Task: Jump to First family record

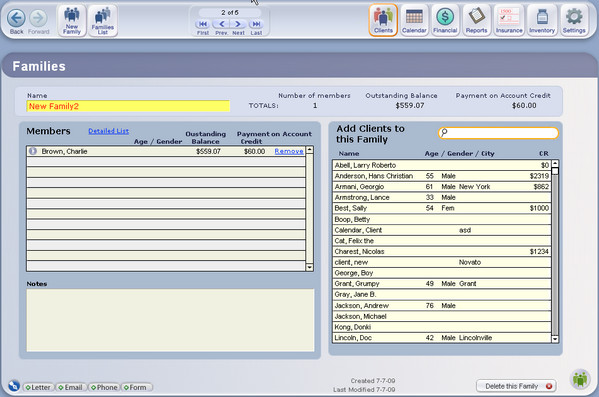Action: (x=203, y=24)
